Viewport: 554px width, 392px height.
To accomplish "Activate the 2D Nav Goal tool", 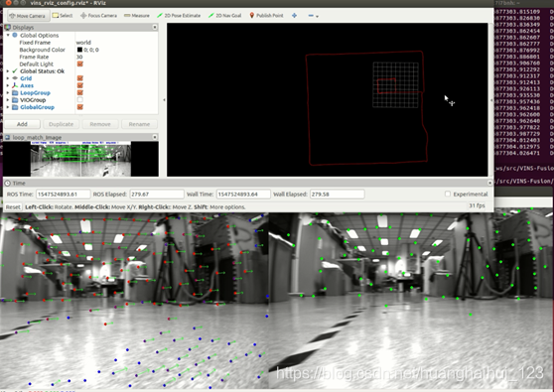I will (225, 16).
